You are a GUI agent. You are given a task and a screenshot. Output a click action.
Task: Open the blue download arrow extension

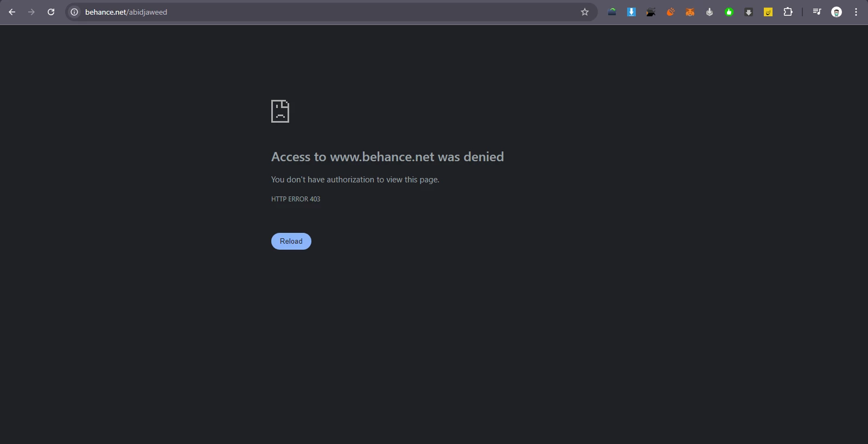[x=631, y=12]
